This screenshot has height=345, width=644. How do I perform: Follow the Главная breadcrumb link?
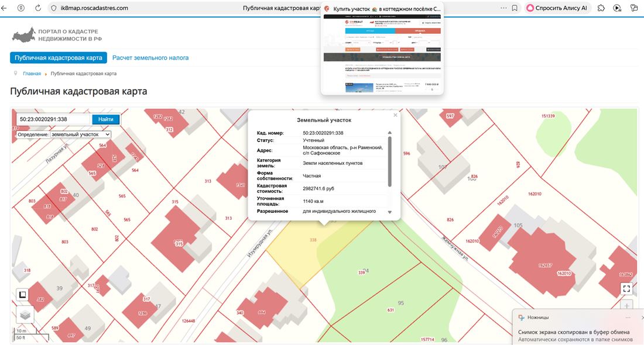click(x=32, y=74)
